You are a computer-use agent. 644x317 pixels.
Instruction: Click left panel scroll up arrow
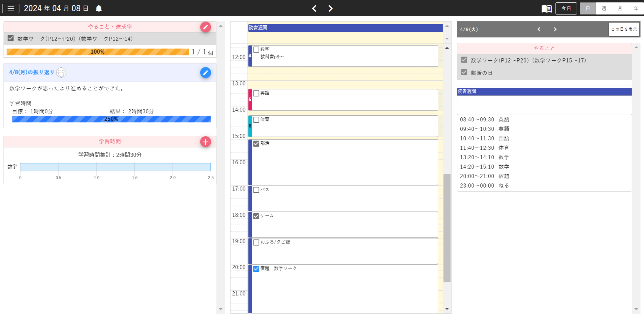pos(220,26)
